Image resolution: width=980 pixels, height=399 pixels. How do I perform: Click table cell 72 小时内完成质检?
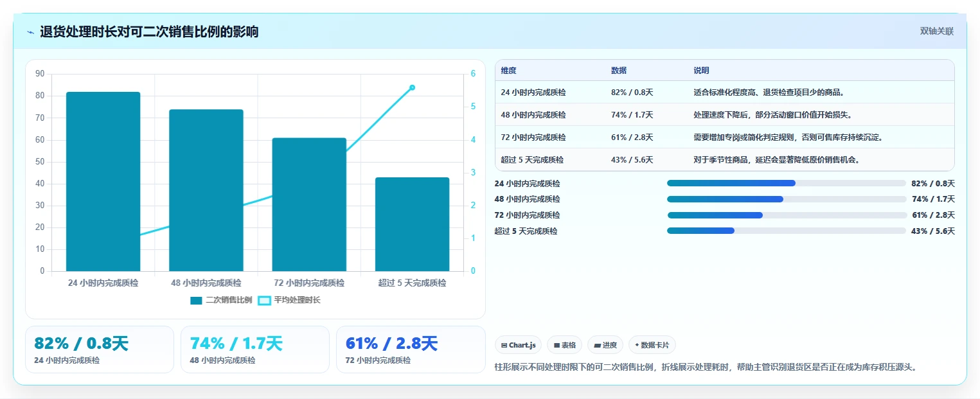tap(533, 137)
